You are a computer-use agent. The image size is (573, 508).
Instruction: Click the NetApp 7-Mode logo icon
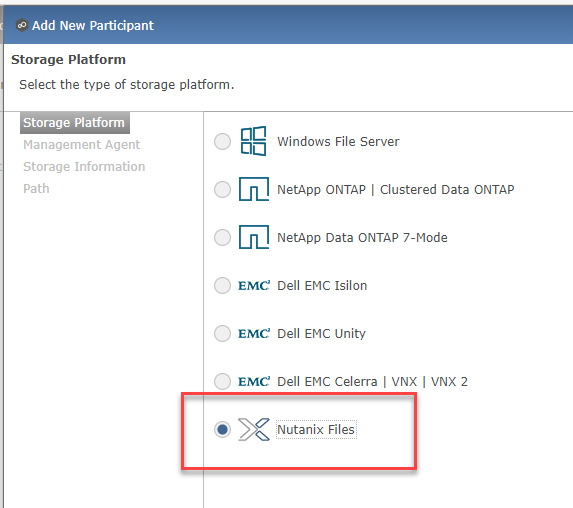click(x=254, y=237)
